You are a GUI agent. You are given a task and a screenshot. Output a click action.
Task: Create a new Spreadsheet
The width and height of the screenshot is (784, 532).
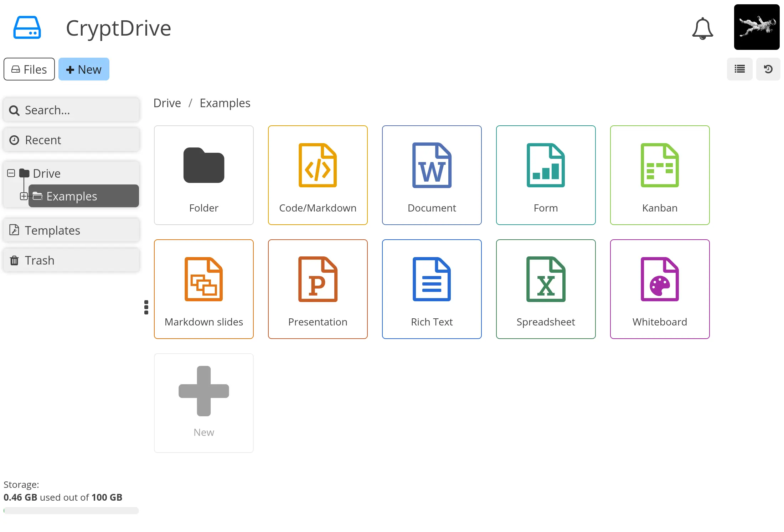545,289
